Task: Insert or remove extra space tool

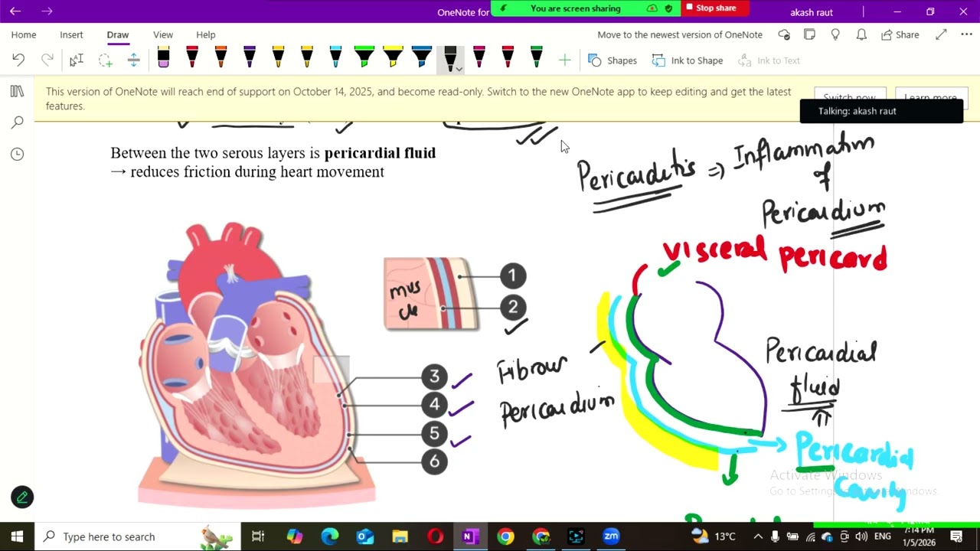Action: [x=133, y=60]
